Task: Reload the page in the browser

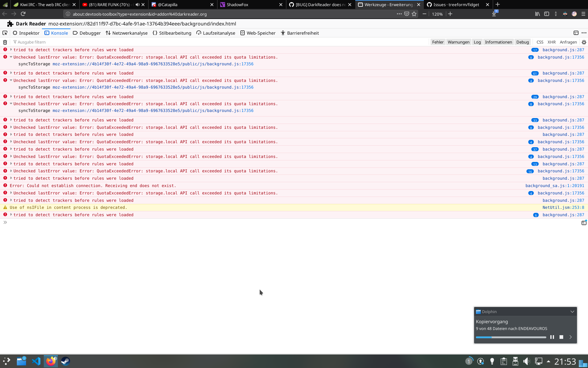Action: coord(23,14)
